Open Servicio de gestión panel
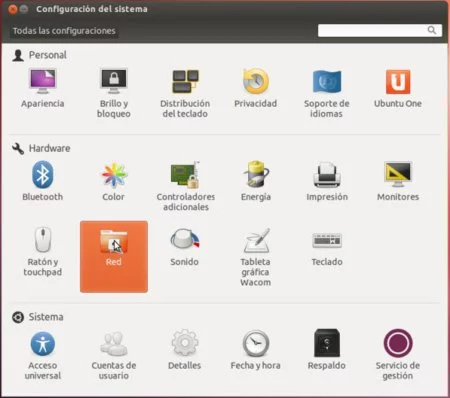Viewport: 450px width, 398px height. point(398,355)
